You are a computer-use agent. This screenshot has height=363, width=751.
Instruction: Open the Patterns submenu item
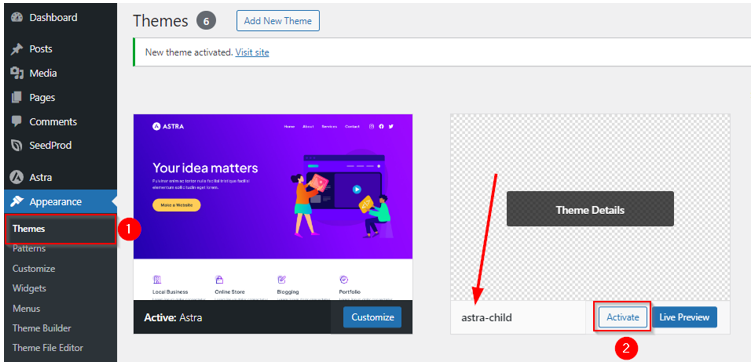point(29,249)
